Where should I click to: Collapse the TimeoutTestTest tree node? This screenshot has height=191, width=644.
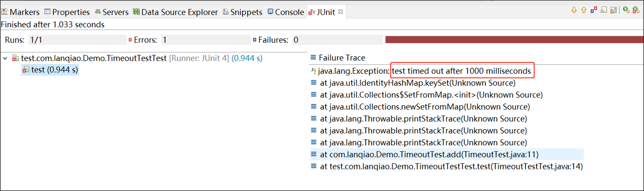tap(6, 58)
